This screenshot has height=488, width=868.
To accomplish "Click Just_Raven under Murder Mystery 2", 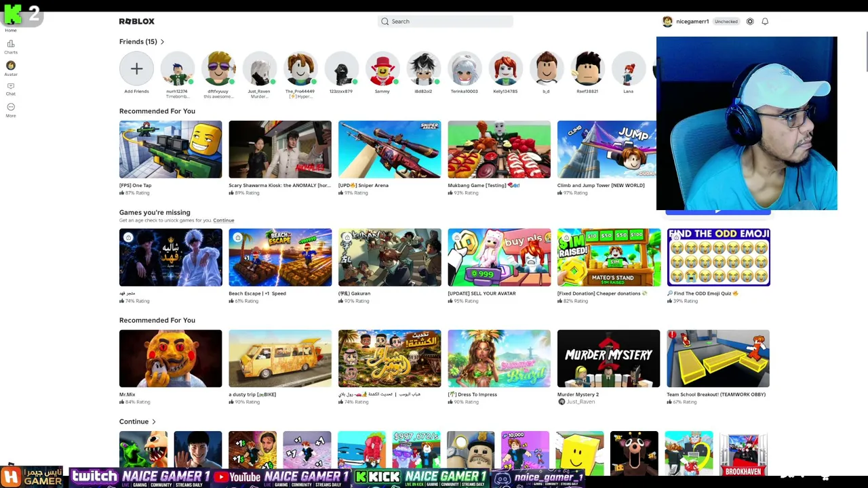I will 580,402.
